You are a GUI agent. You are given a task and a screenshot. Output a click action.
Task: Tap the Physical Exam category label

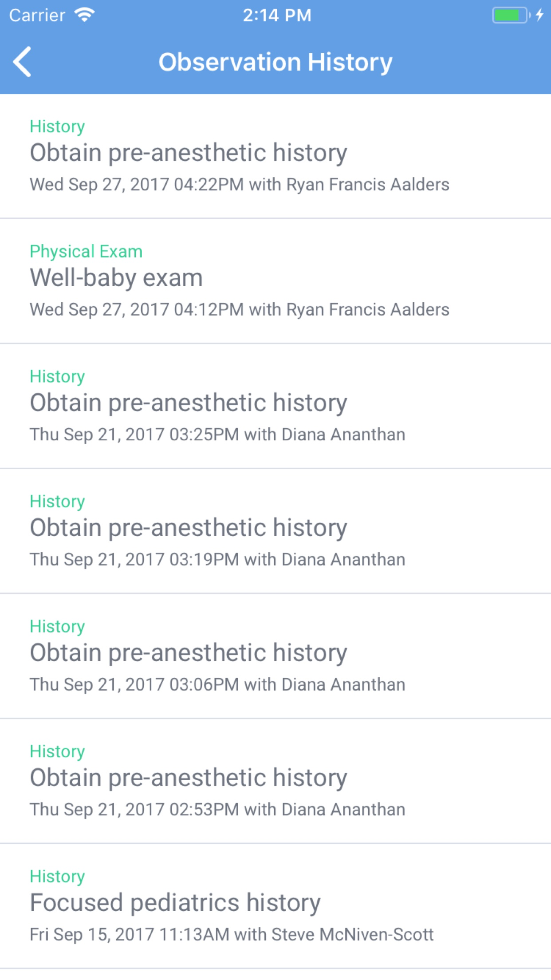pos(86,251)
